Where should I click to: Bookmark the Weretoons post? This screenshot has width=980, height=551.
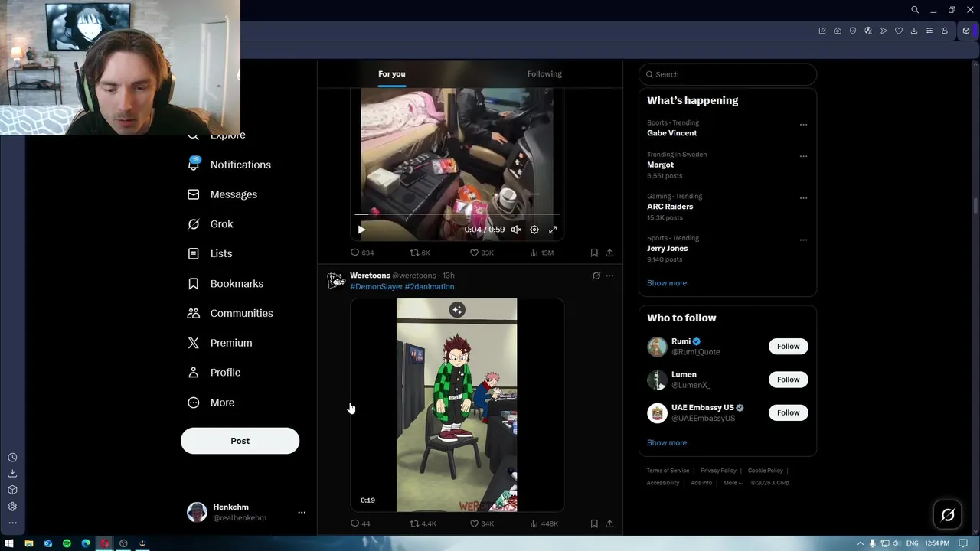(x=594, y=523)
